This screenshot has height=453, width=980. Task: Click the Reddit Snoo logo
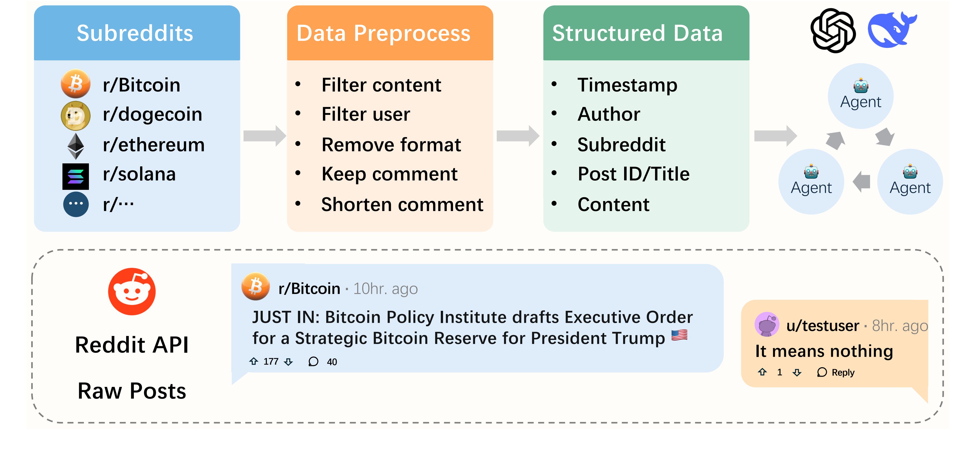pos(132,292)
